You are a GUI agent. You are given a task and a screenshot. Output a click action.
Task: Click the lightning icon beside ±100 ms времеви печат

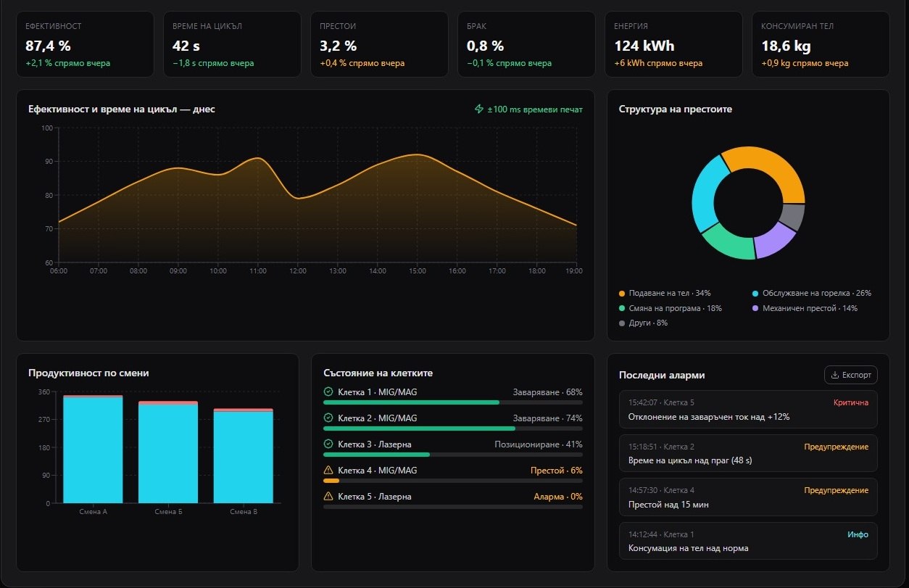(478, 109)
